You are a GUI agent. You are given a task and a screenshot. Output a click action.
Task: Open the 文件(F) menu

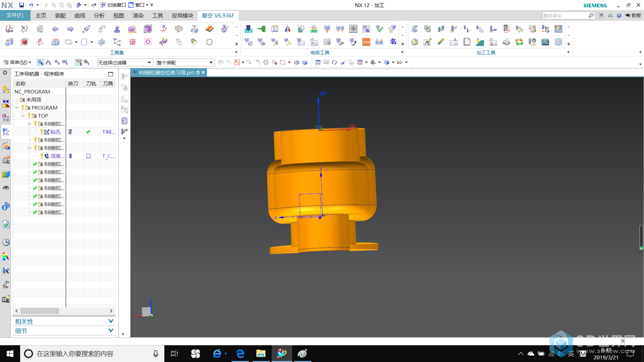point(15,15)
